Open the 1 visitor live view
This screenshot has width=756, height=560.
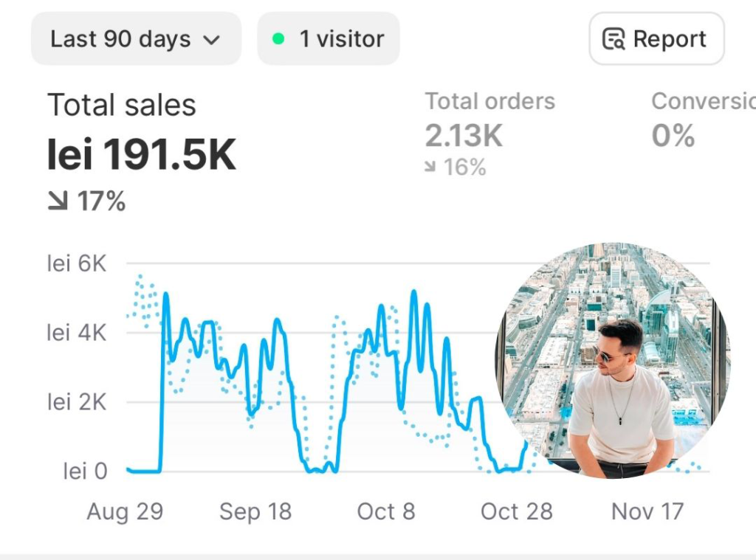point(329,39)
